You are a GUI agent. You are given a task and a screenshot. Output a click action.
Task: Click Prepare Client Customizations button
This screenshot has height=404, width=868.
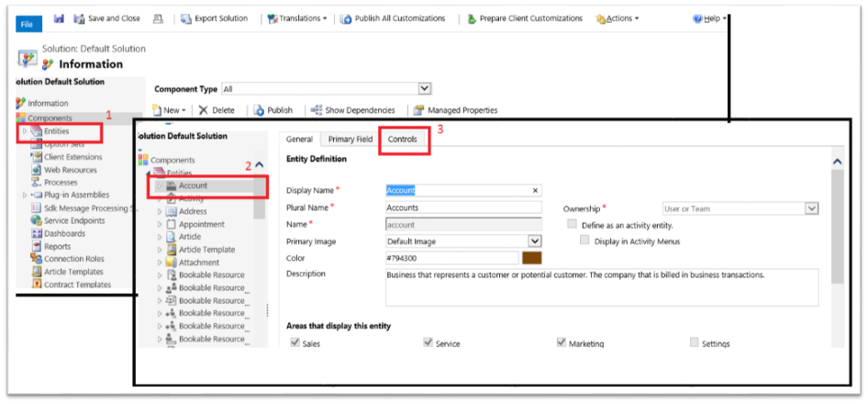(x=523, y=18)
